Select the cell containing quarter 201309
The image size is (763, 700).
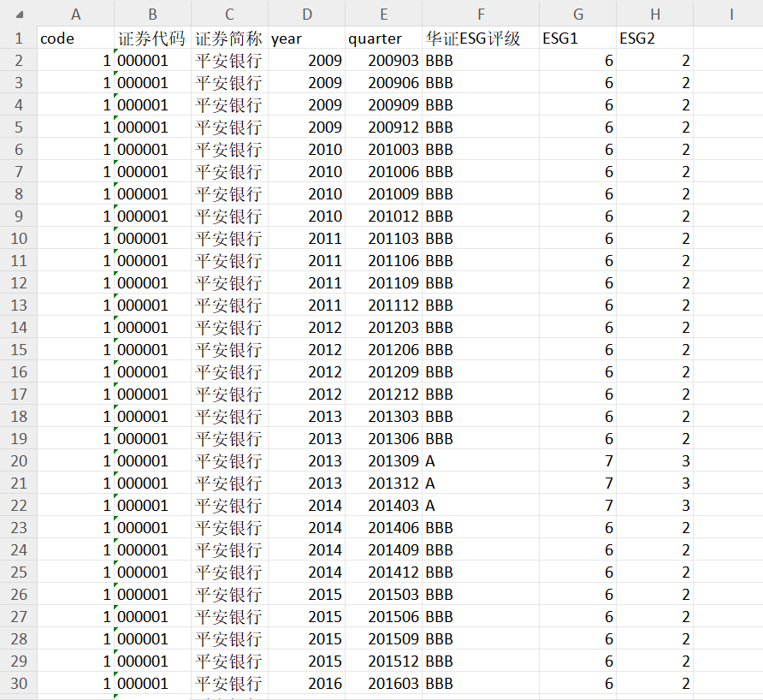(383, 460)
